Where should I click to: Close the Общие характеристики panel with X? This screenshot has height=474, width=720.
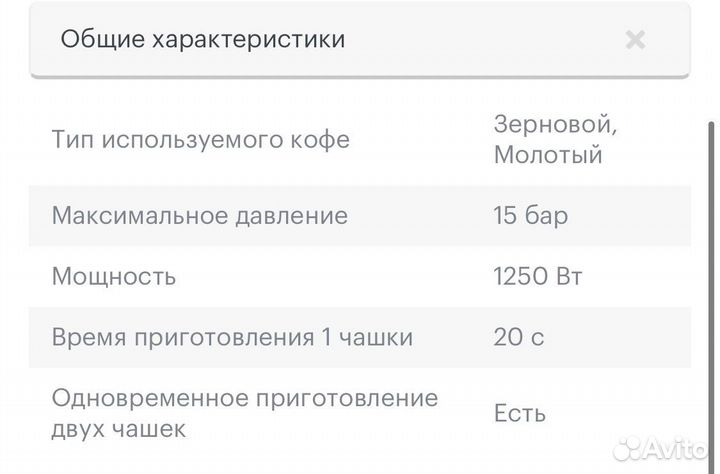point(635,40)
